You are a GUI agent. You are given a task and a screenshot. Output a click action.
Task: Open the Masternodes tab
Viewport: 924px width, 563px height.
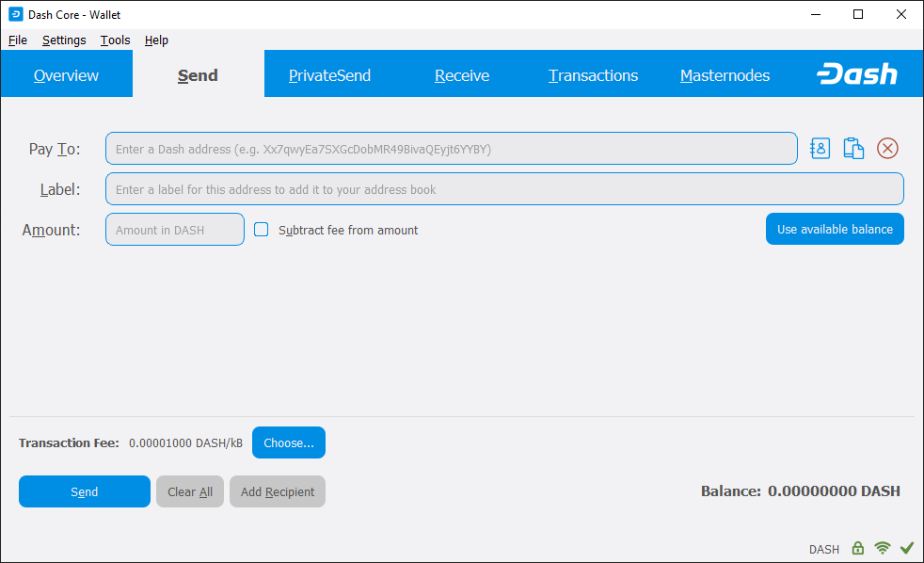click(x=725, y=75)
